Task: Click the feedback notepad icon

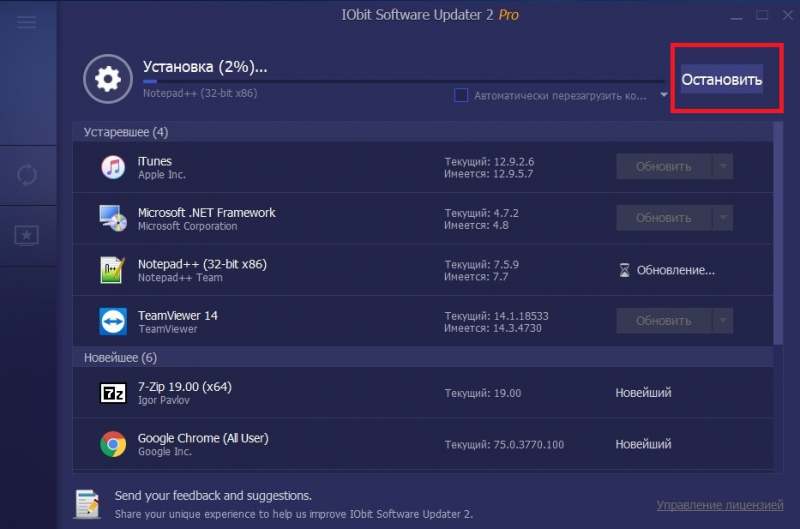Action: 88,504
